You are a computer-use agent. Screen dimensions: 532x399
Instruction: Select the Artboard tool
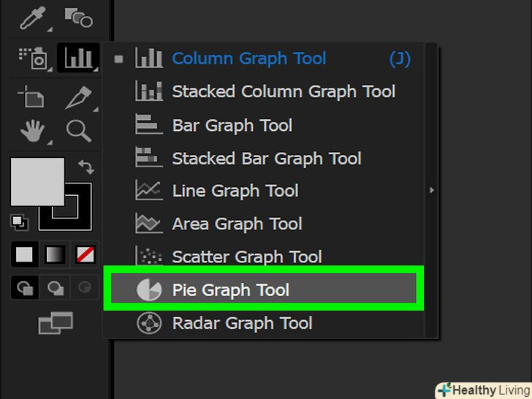tap(30, 97)
